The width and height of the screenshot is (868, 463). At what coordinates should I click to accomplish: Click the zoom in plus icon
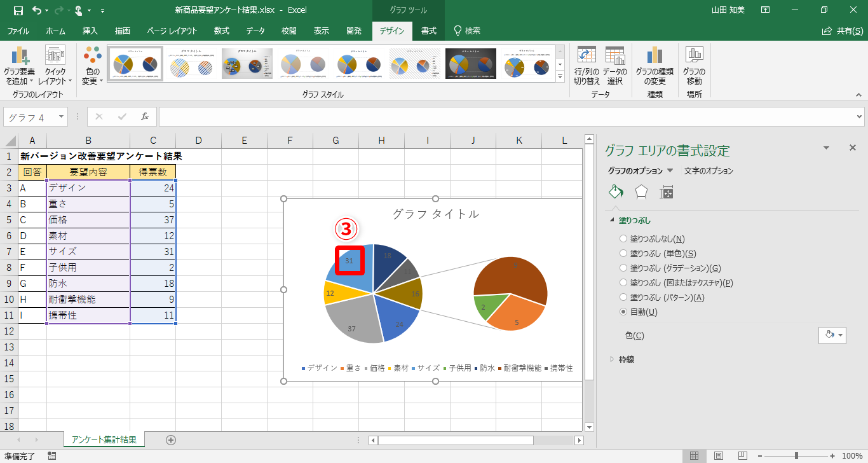tap(834, 456)
